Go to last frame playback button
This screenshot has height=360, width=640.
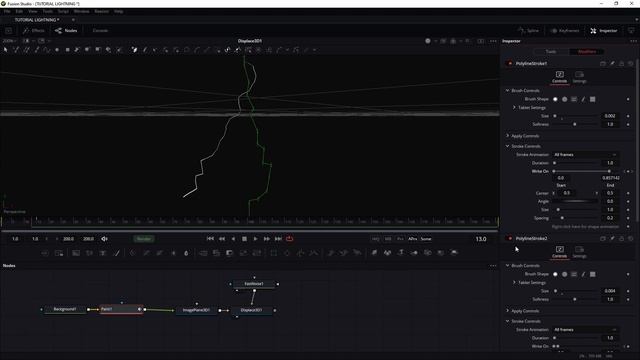click(x=278, y=239)
